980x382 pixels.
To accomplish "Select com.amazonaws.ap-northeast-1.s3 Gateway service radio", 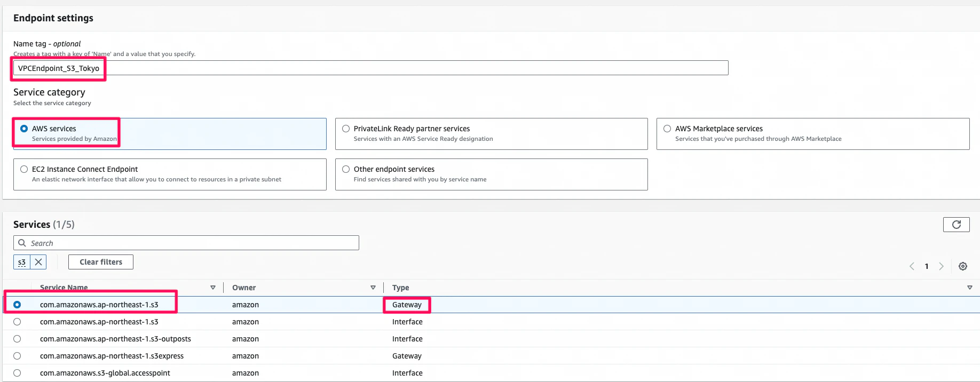I will (x=17, y=305).
